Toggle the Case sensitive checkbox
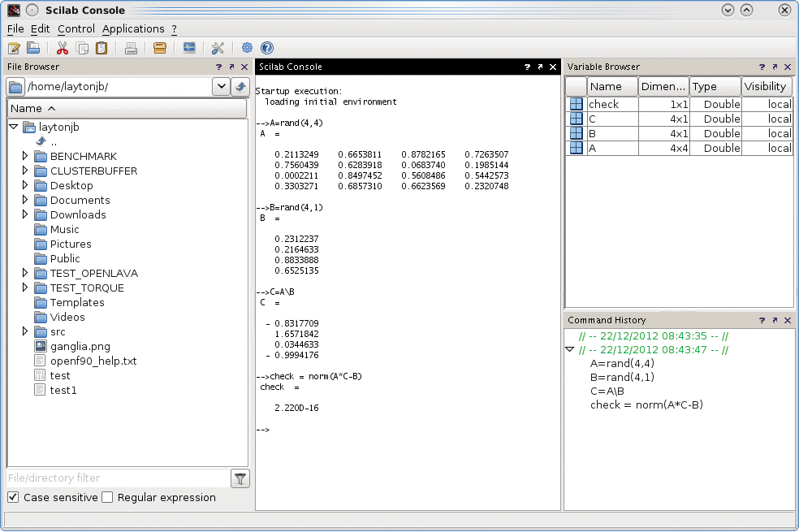The image size is (799, 532). [12, 497]
